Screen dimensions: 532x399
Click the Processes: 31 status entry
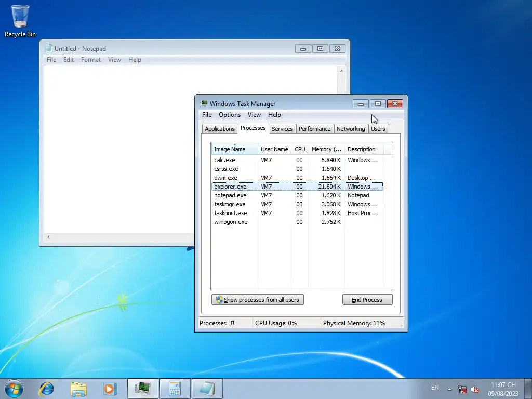(217, 323)
